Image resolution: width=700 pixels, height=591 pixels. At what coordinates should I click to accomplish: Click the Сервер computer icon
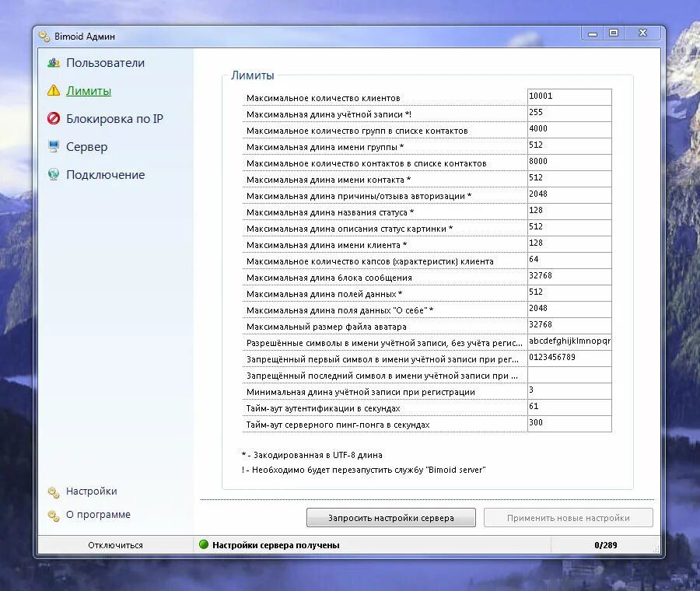(x=54, y=146)
